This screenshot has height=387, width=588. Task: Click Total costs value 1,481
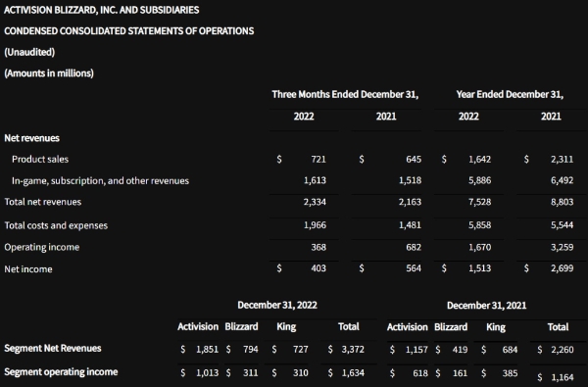click(x=410, y=225)
